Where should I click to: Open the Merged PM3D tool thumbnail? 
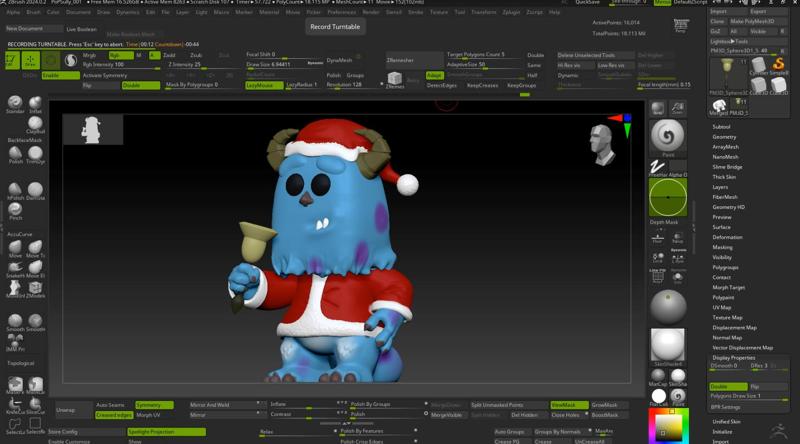pos(719,106)
